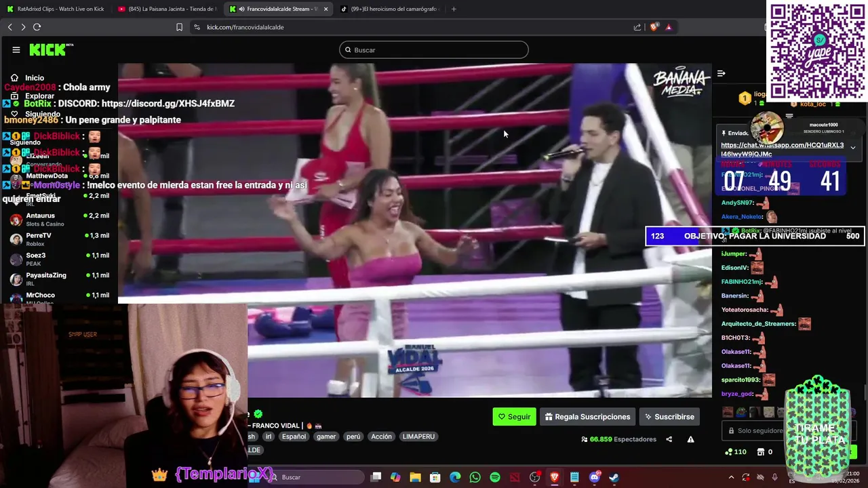The width and height of the screenshot is (868, 488).
Task: Share this page from address bar
Action: click(x=637, y=27)
